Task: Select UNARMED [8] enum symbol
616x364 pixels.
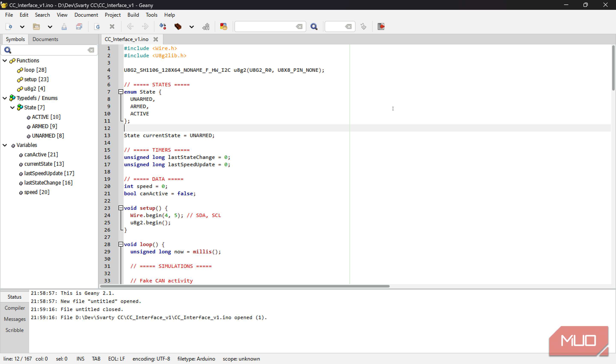Action: [48, 136]
